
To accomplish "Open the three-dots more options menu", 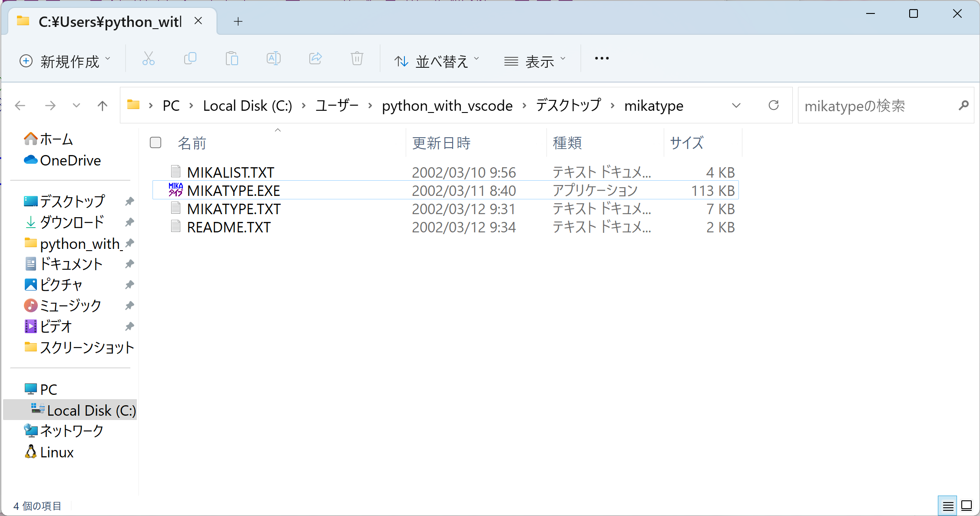I will pyautogui.click(x=602, y=59).
